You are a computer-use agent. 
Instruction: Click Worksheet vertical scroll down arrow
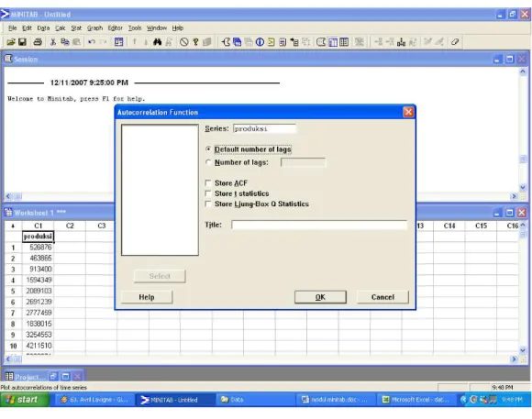(523, 350)
